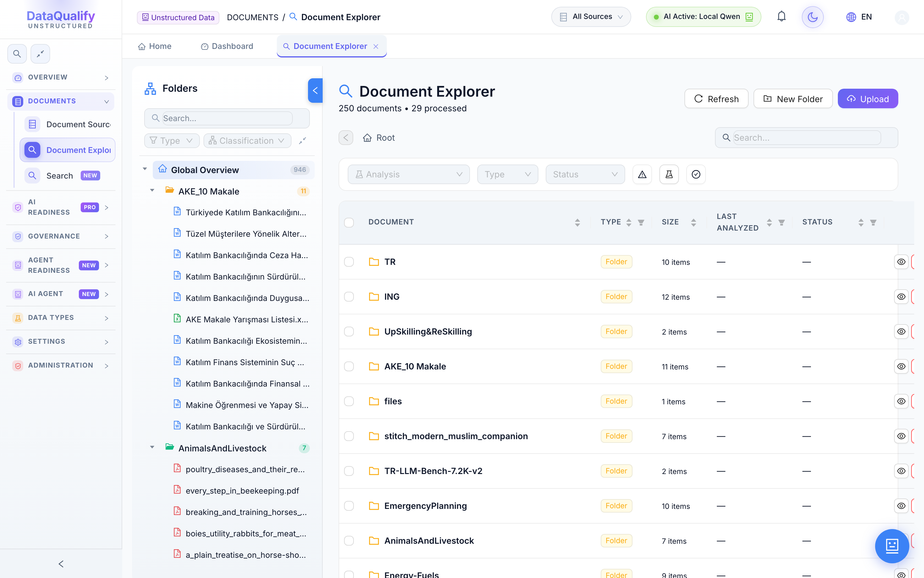The height and width of the screenshot is (578, 924).
Task: Sort the Status column
Action: coord(861,223)
